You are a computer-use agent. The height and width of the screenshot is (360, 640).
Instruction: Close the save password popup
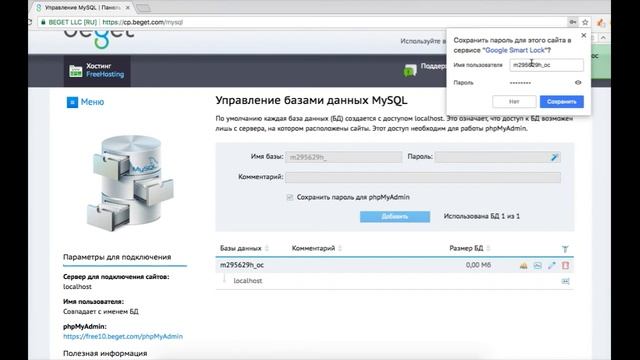(584, 36)
